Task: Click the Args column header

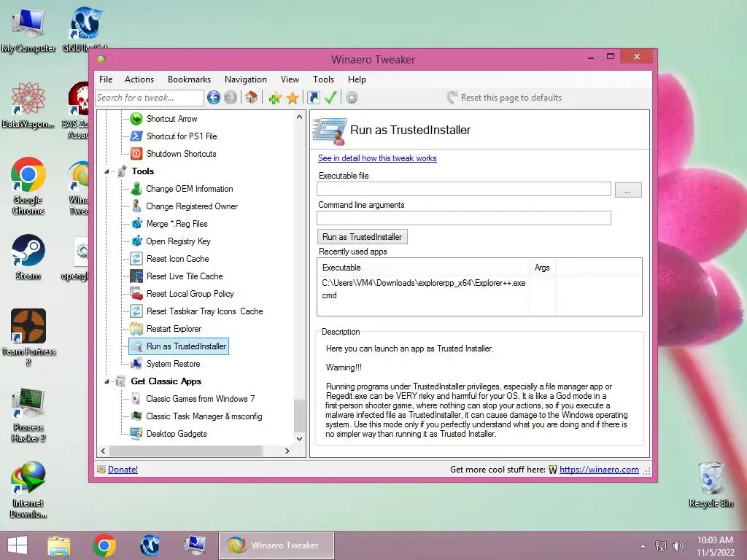Action: pyautogui.click(x=542, y=268)
